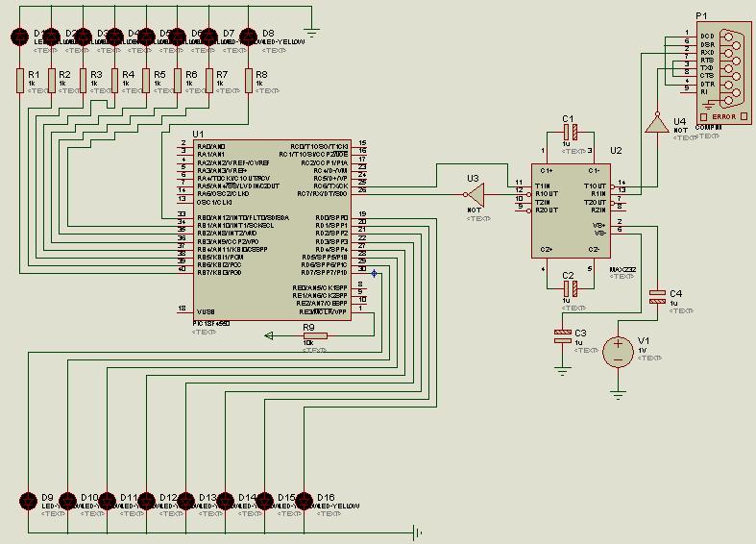Select capacitor C2 below the MAX232
This screenshot has width=756, height=544.
[571, 288]
